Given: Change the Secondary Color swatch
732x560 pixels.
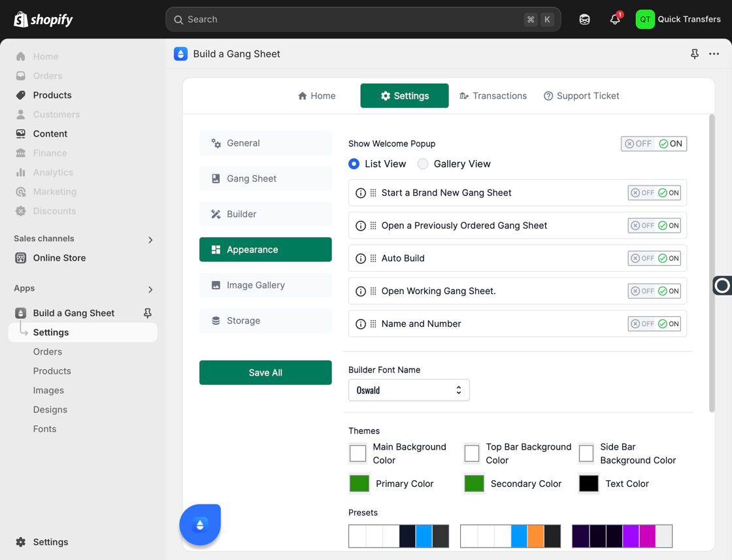Looking at the screenshot, I should [474, 484].
